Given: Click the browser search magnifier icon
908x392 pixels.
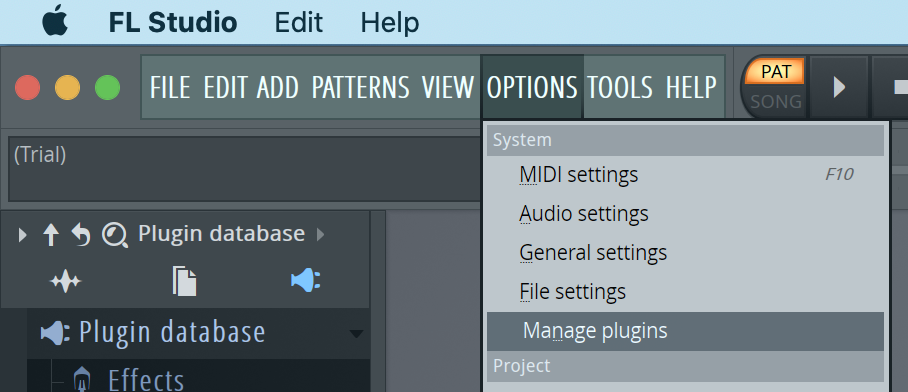Looking at the screenshot, I should [115, 236].
